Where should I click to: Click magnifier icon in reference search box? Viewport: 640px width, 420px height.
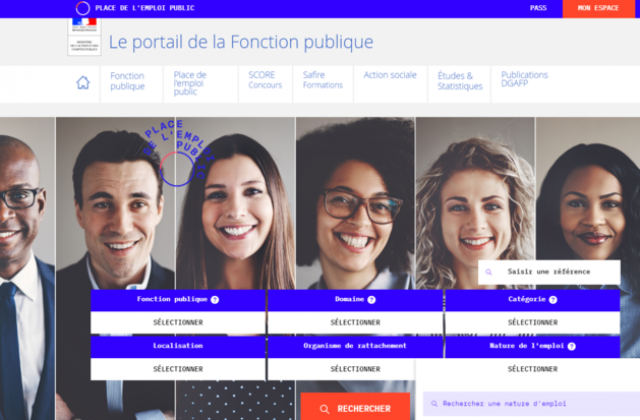click(x=489, y=272)
